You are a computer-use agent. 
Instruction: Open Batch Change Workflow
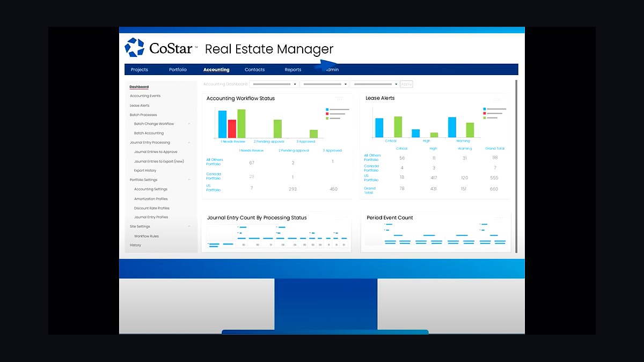[154, 124]
